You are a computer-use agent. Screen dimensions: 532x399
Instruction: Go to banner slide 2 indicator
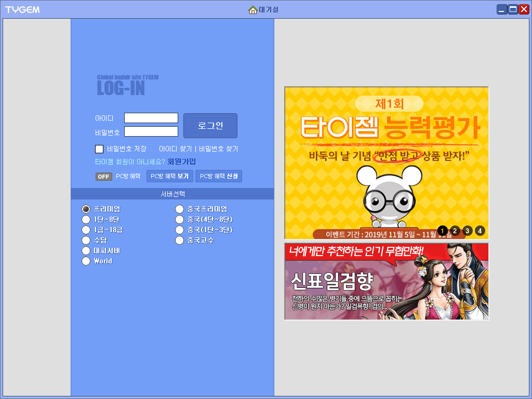[x=455, y=231]
